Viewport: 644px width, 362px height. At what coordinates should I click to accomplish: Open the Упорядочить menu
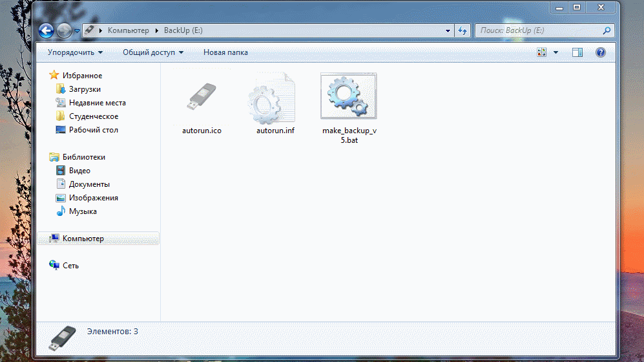click(x=75, y=52)
